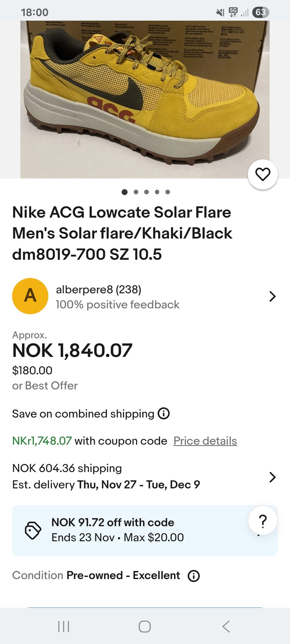Open the Android recent apps button
Screen dimensions: 290x644
64,626
